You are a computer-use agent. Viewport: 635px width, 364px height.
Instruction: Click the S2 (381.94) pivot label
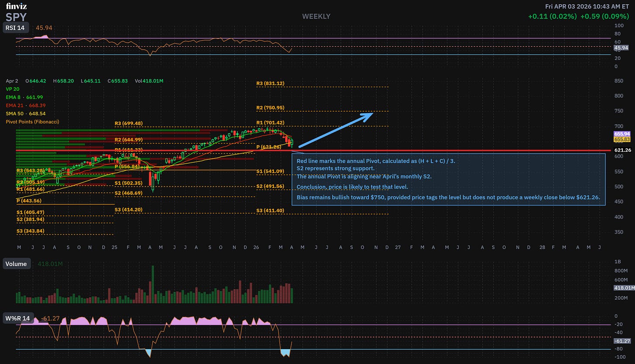[x=31, y=219]
